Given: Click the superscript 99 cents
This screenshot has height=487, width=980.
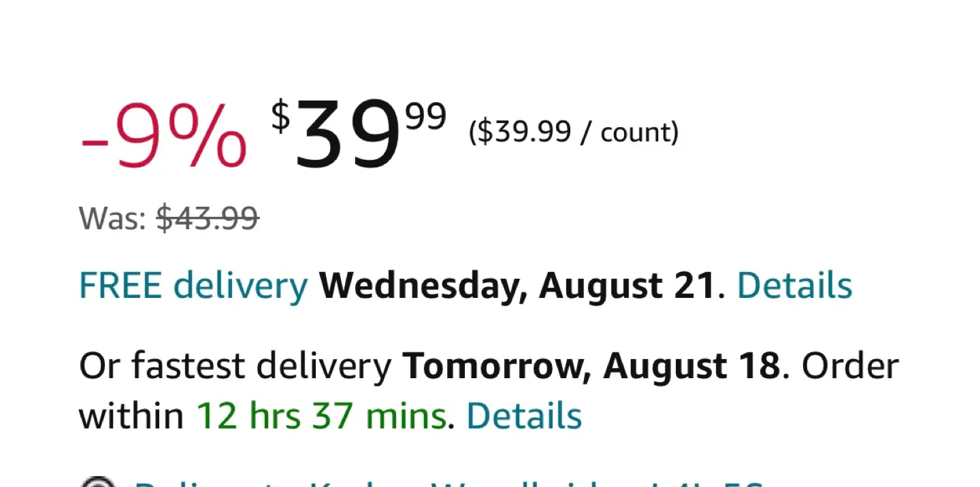Looking at the screenshot, I should pyautogui.click(x=426, y=117).
